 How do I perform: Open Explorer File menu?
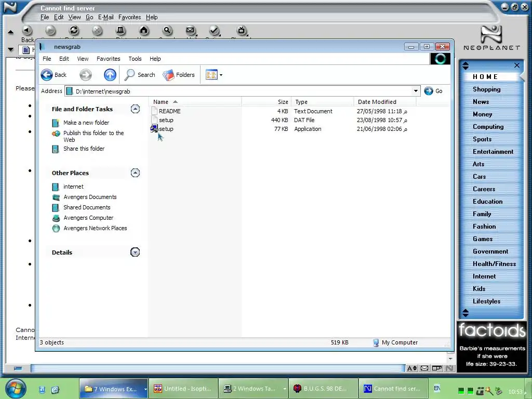47,59
